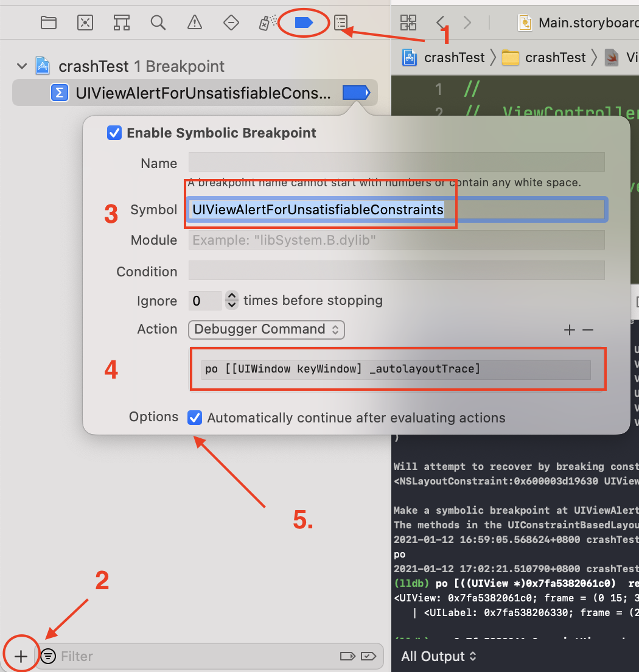Add a new breakpoint with plus button
Screen dimensions: 639x672
(21, 656)
